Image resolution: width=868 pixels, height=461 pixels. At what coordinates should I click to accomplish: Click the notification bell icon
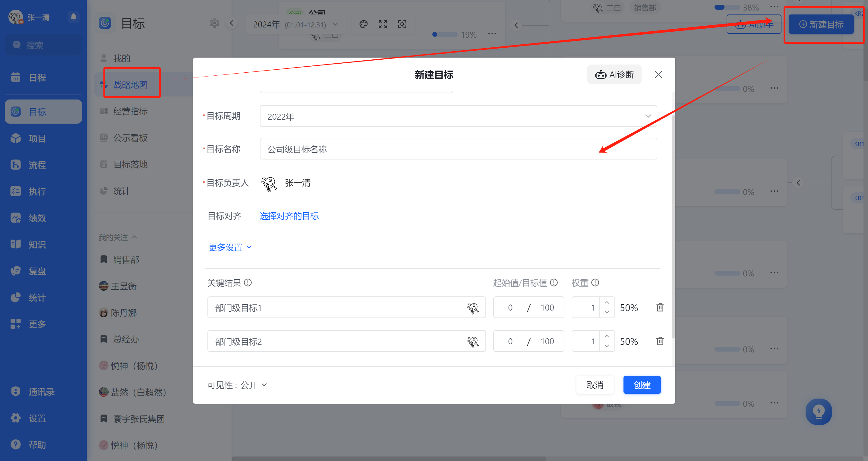pyautogui.click(x=74, y=17)
